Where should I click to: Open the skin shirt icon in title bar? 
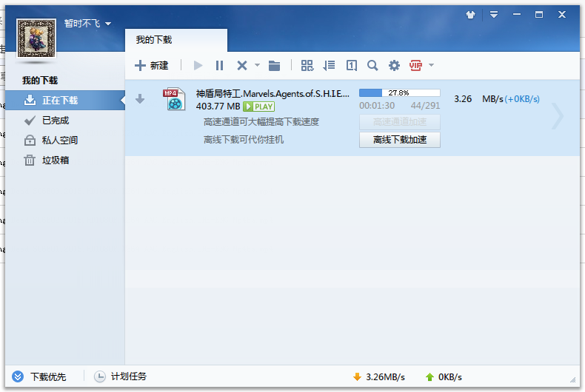[x=471, y=15]
